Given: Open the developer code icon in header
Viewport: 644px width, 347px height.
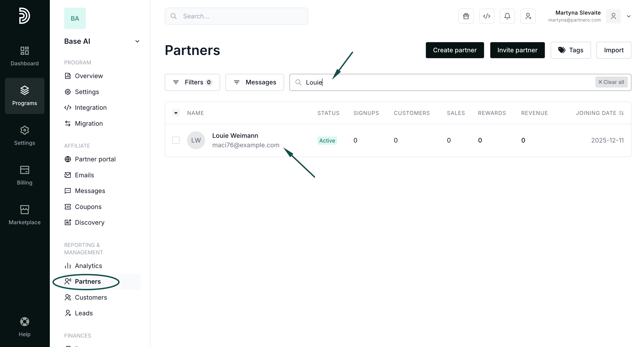Looking at the screenshot, I should point(486,16).
